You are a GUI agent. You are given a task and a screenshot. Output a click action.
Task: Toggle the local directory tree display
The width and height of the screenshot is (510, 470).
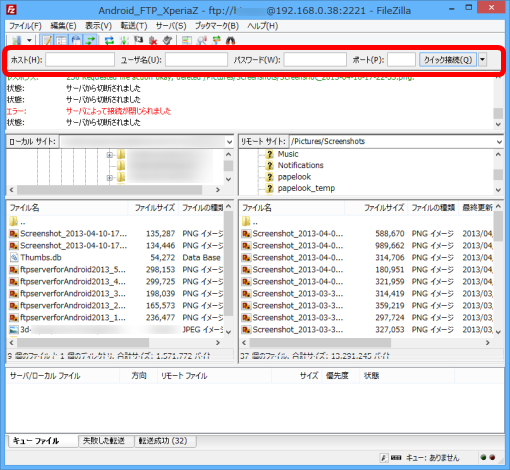pos(61,41)
